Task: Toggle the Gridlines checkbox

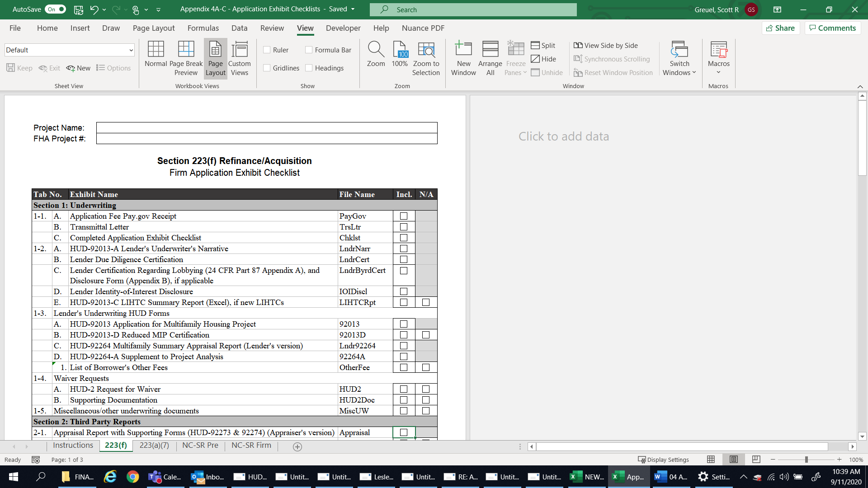Action: [267, 68]
